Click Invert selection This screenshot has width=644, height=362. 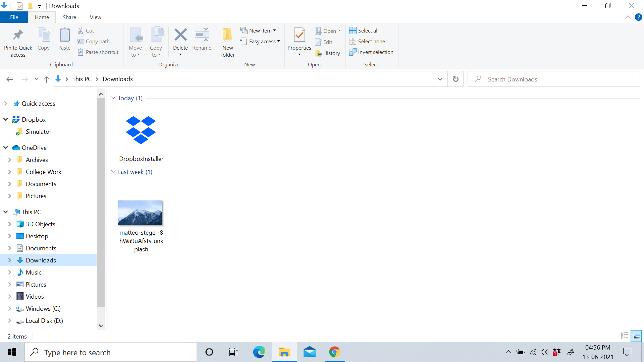371,52
